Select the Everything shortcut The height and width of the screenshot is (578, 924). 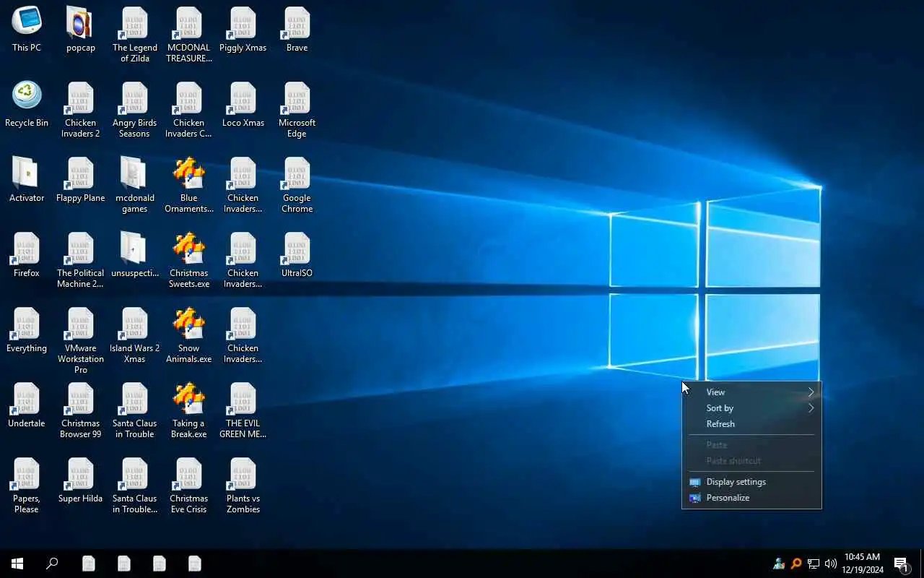(x=27, y=330)
